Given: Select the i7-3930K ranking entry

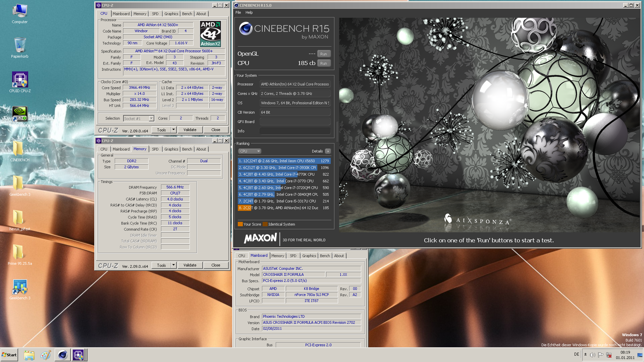Looking at the screenshot, I should [x=284, y=168].
